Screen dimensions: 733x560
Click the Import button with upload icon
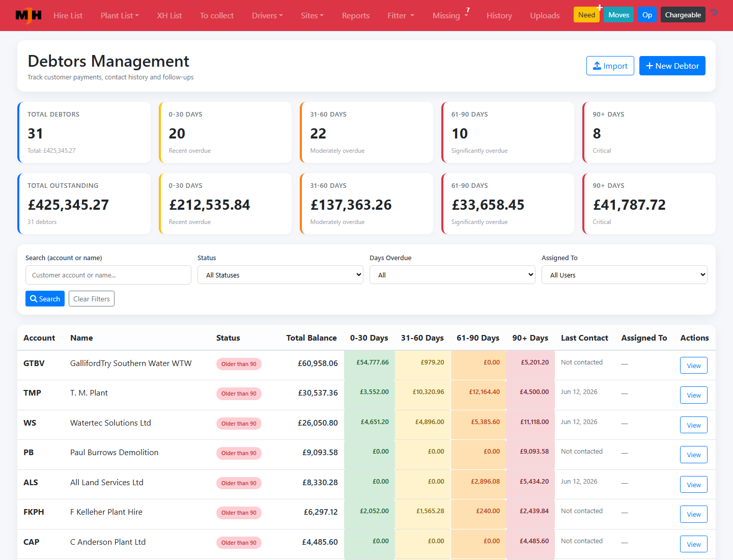pos(610,66)
